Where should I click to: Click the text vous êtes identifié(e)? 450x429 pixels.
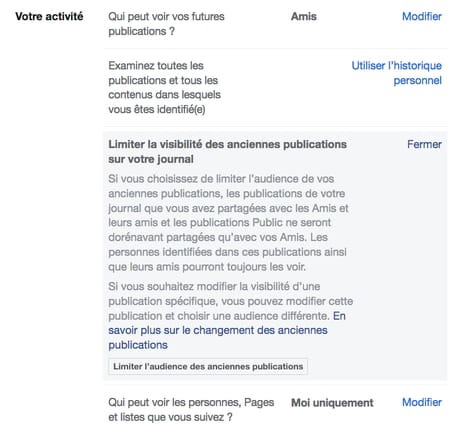click(x=157, y=109)
